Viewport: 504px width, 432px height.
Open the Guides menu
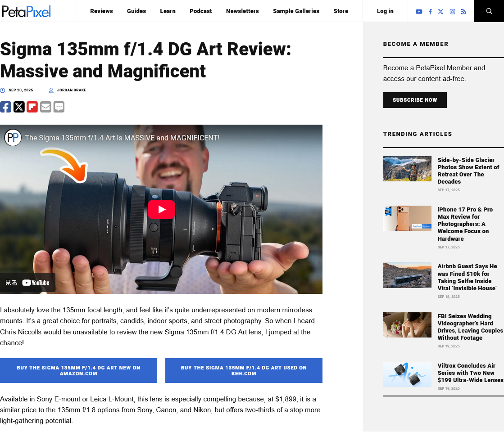click(136, 11)
